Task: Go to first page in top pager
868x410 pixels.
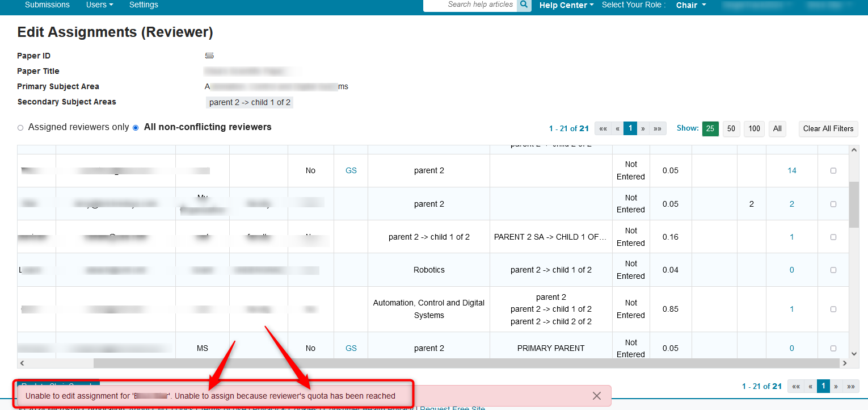Action: coord(602,128)
